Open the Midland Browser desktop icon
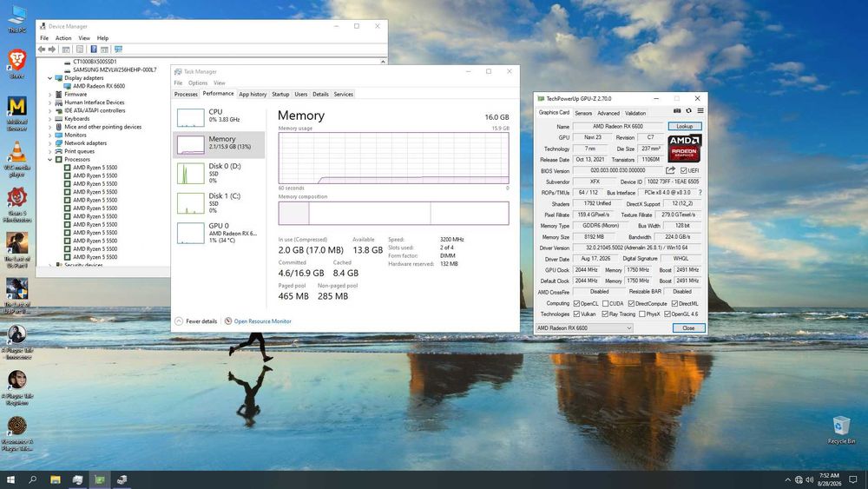 16,114
